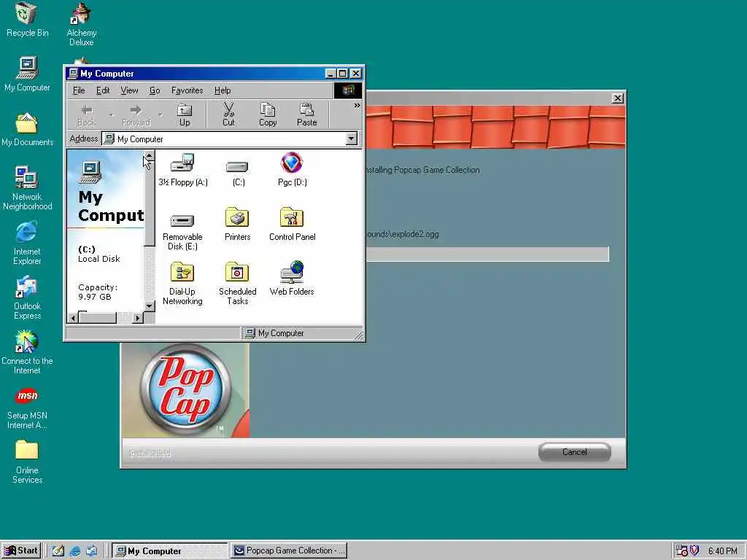Open the Dial-Up Networking folder icon
Image resolution: width=747 pixels, height=560 pixels.
pyautogui.click(x=182, y=284)
